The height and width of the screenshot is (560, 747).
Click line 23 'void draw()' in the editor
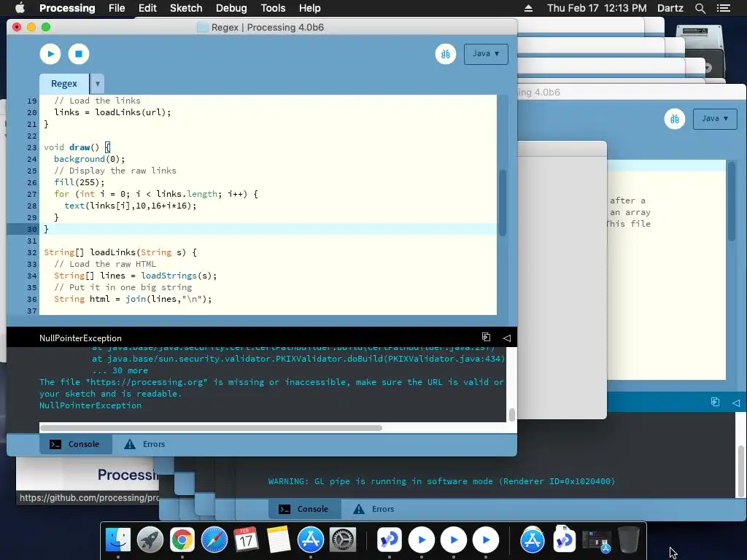tap(77, 147)
